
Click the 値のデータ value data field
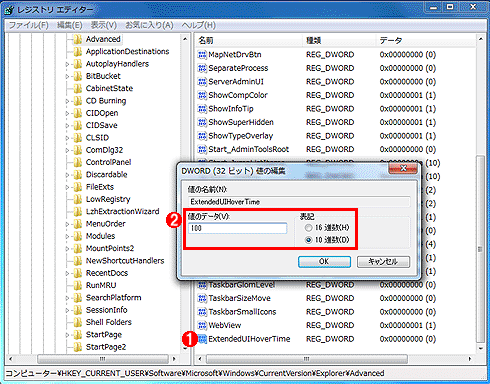238,228
